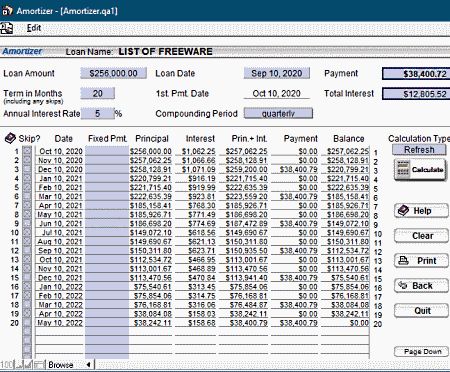Select principal value $220,799.21 in Jan 2021 row
The height and width of the screenshot is (372, 450).
[x=150, y=178]
